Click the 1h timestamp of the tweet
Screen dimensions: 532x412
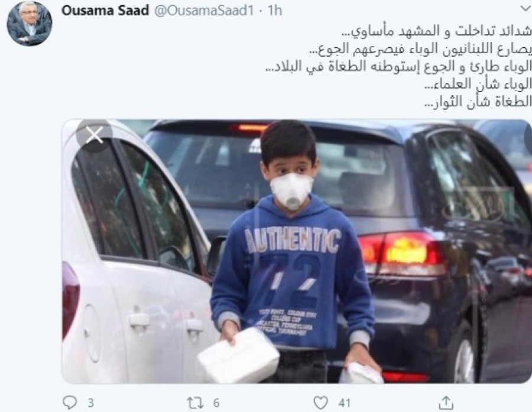[x=275, y=11]
